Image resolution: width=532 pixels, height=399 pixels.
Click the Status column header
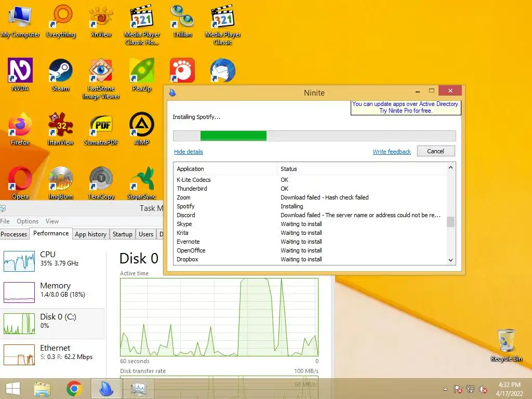(x=362, y=169)
